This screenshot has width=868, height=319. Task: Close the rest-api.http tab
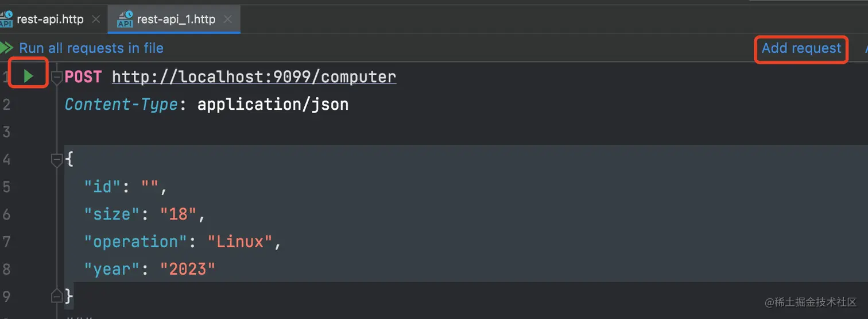point(96,19)
